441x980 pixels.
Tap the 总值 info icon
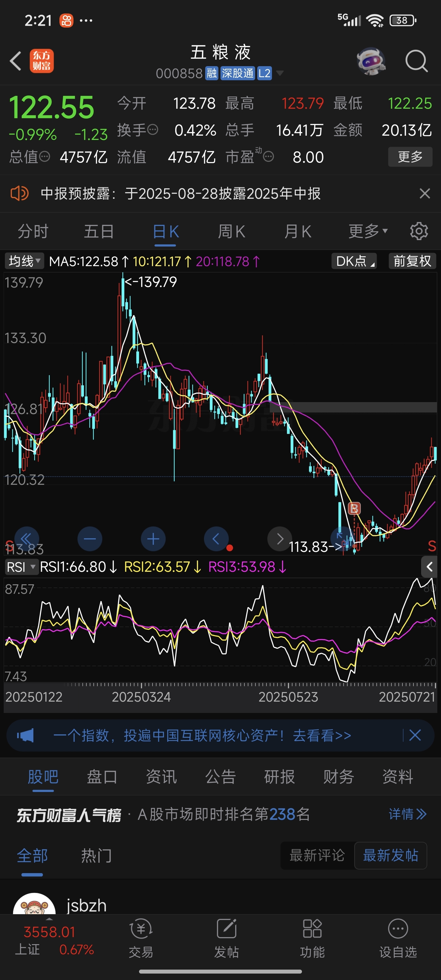click(45, 156)
